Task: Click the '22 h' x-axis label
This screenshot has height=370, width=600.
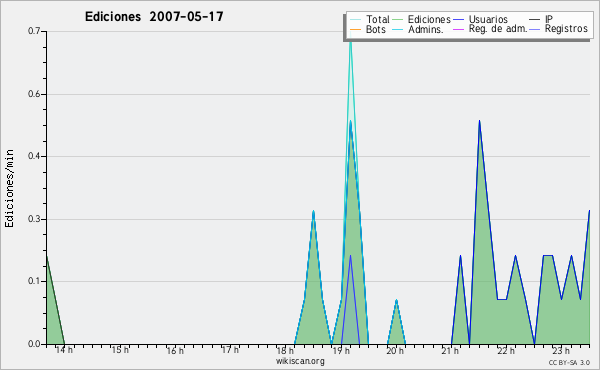Action: pyautogui.click(x=506, y=350)
